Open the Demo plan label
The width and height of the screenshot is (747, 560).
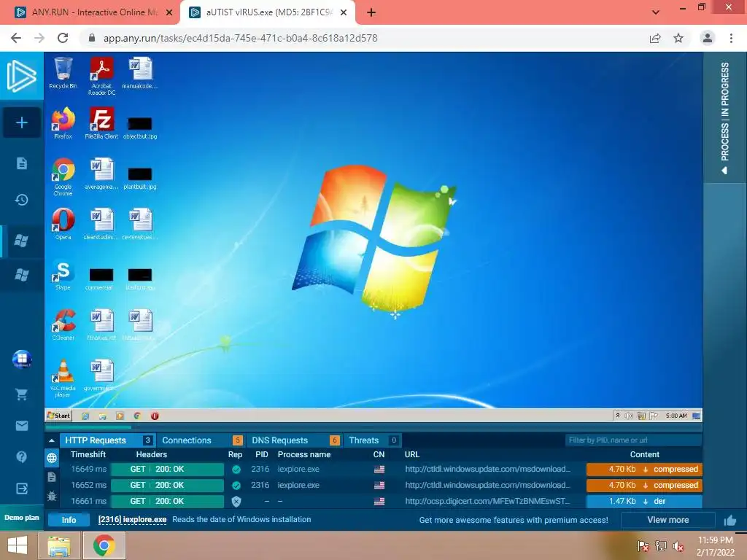point(21,518)
